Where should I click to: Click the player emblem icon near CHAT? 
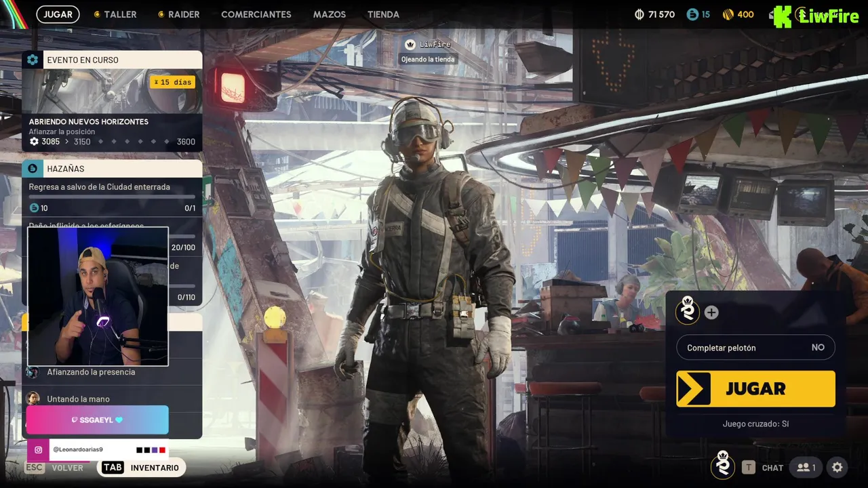coord(723,466)
